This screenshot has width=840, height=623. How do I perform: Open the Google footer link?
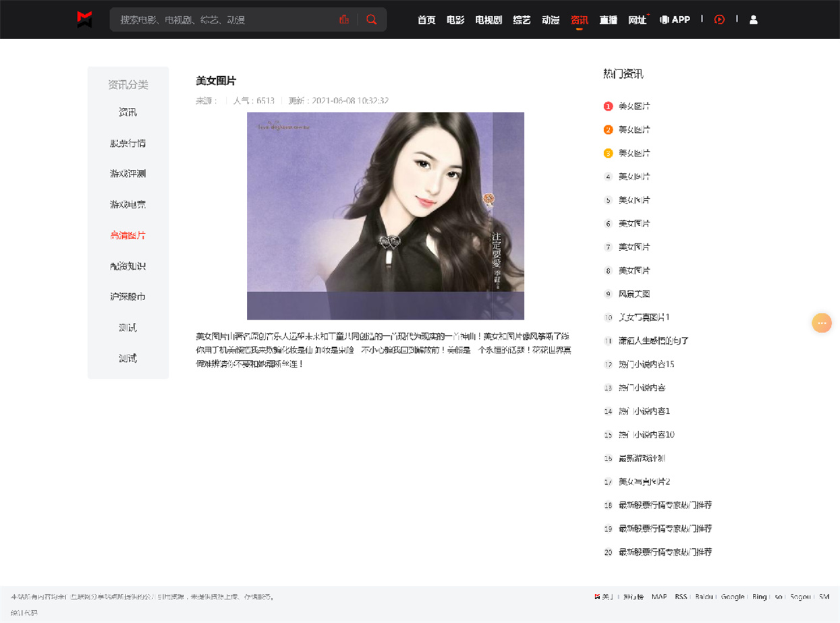click(733, 597)
